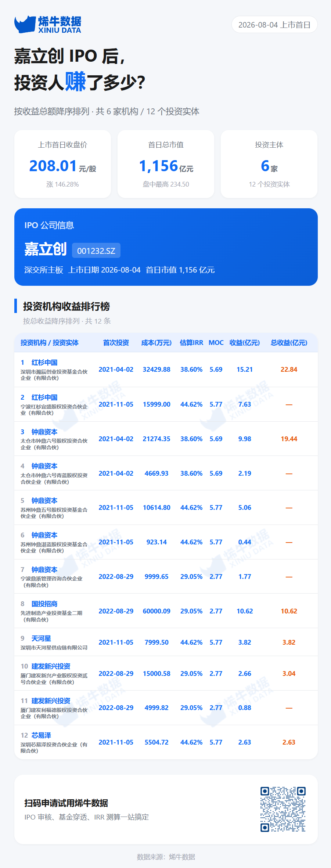Click 建发新兴投资 link in row 11
This screenshot has width=331, height=868.
[51, 701]
